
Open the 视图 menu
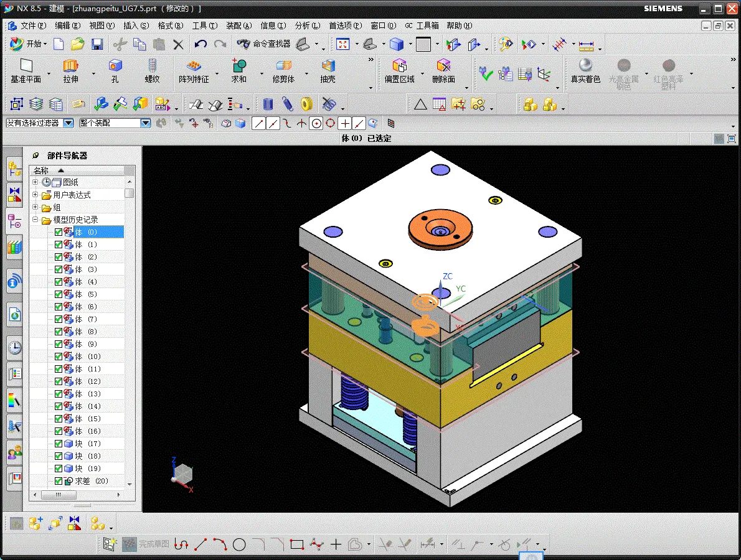tap(102, 26)
